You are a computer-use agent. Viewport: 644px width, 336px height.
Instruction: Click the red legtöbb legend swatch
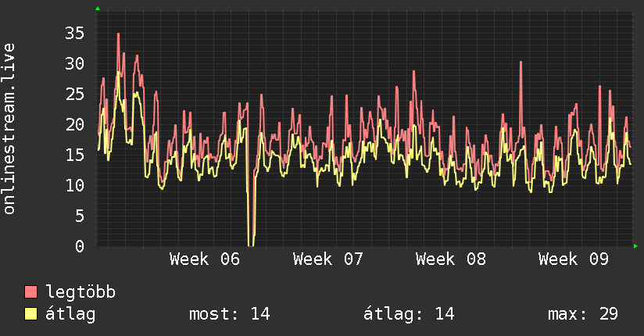point(30,291)
